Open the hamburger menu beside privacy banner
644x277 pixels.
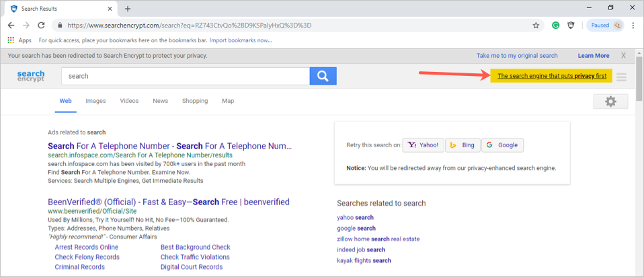(621, 77)
